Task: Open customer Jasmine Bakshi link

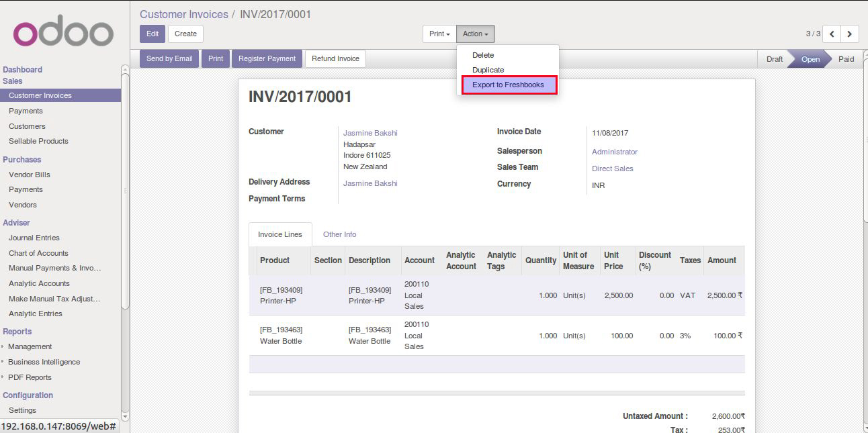Action: [x=370, y=133]
